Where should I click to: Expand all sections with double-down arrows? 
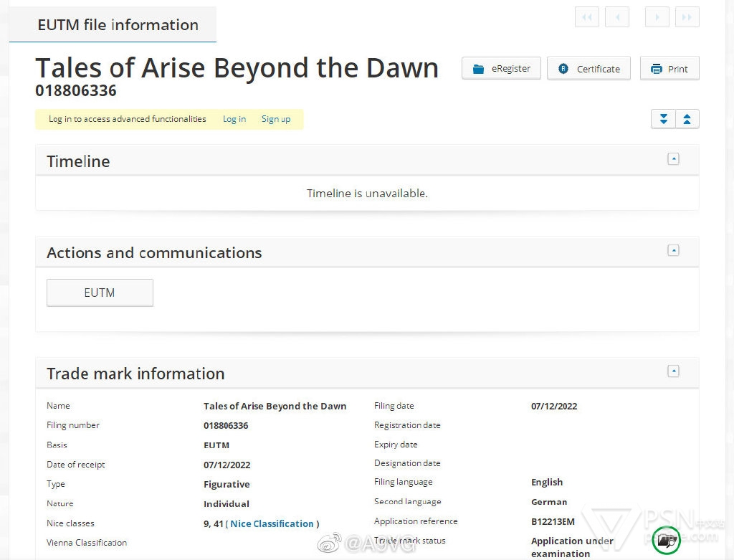pos(663,119)
